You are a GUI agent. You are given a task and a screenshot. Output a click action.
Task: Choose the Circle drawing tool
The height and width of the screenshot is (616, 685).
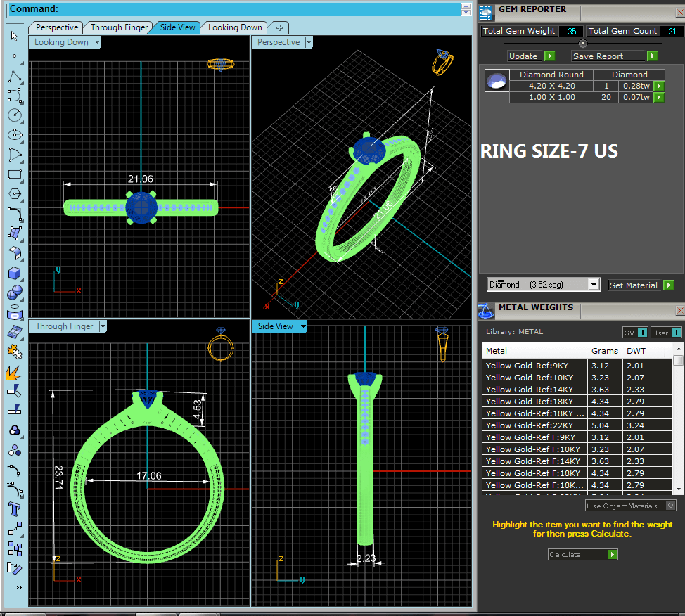[x=15, y=115]
